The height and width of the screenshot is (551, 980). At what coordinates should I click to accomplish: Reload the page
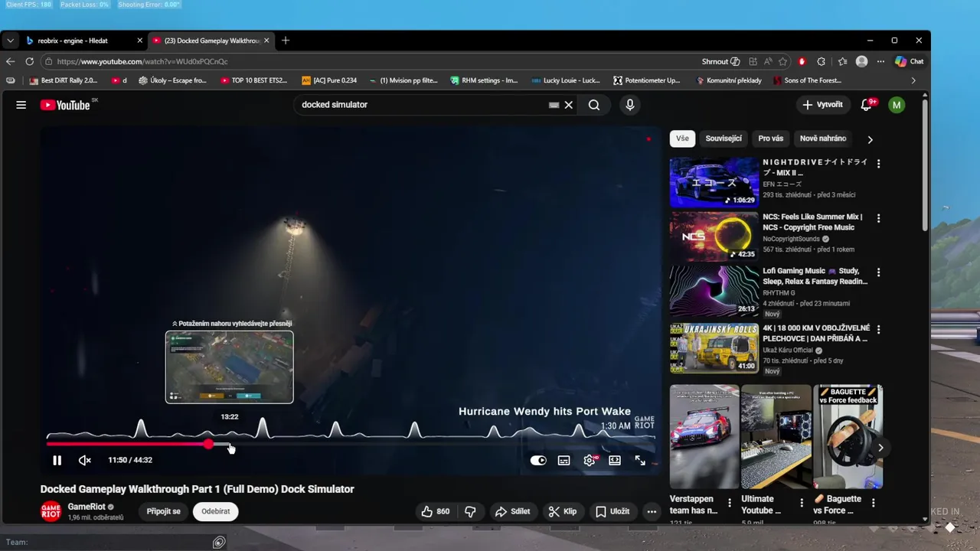click(x=30, y=61)
